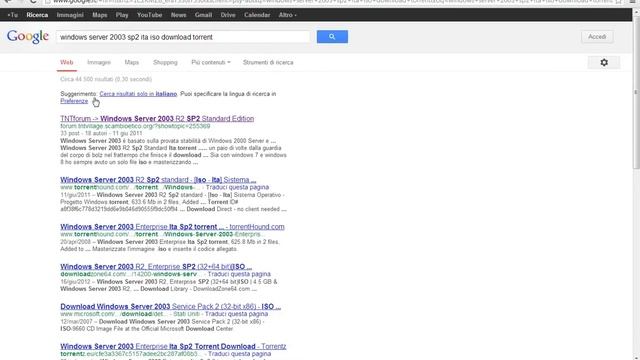Switch to the Maps results tab
The width and height of the screenshot is (640, 360).
point(131,62)
